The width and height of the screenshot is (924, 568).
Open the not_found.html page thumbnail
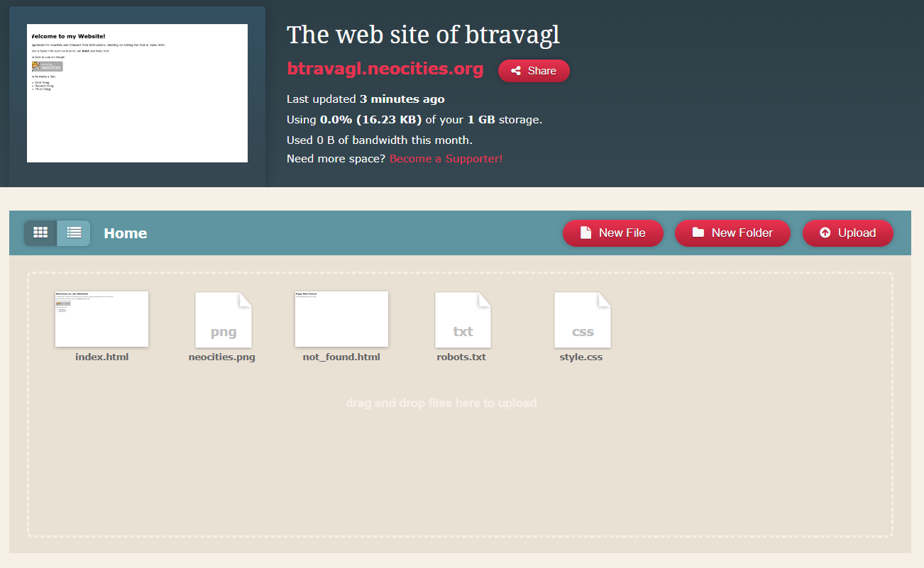(341, 318)
